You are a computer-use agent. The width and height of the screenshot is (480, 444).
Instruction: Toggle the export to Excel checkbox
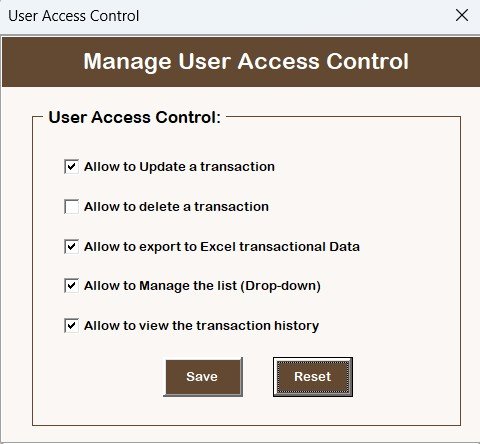pos(71,247)
